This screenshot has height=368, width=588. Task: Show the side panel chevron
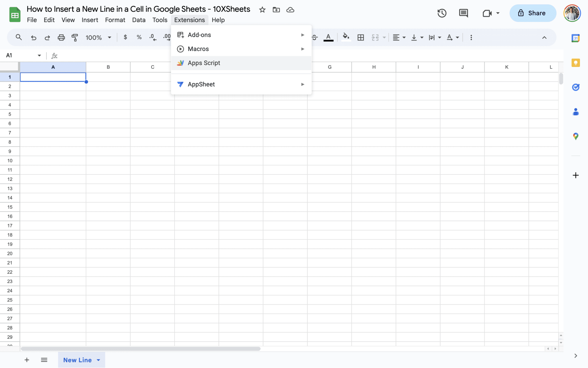(x=576, y=356)
